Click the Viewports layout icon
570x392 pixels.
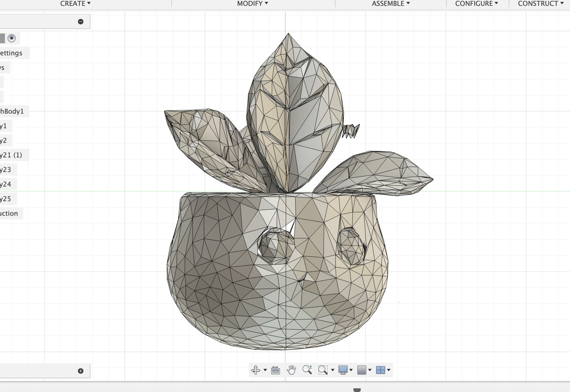pos(381,370)
